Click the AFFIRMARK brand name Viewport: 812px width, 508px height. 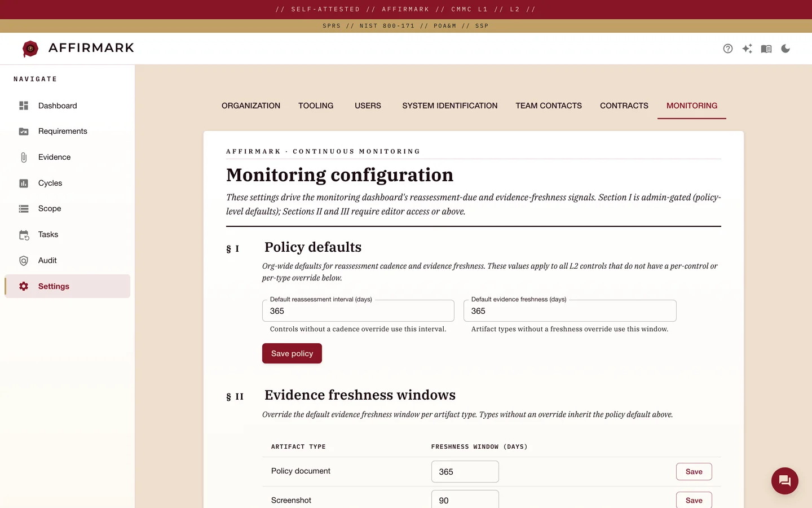point(91,48)
